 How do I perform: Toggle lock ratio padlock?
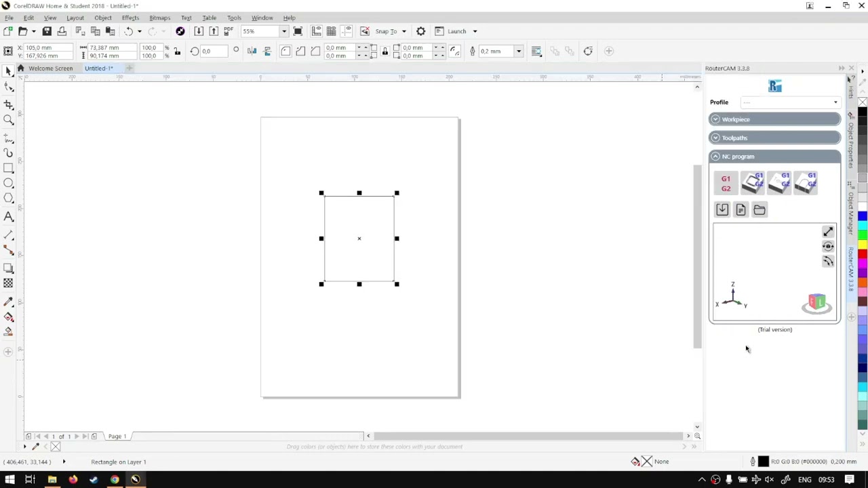(177, 52)
